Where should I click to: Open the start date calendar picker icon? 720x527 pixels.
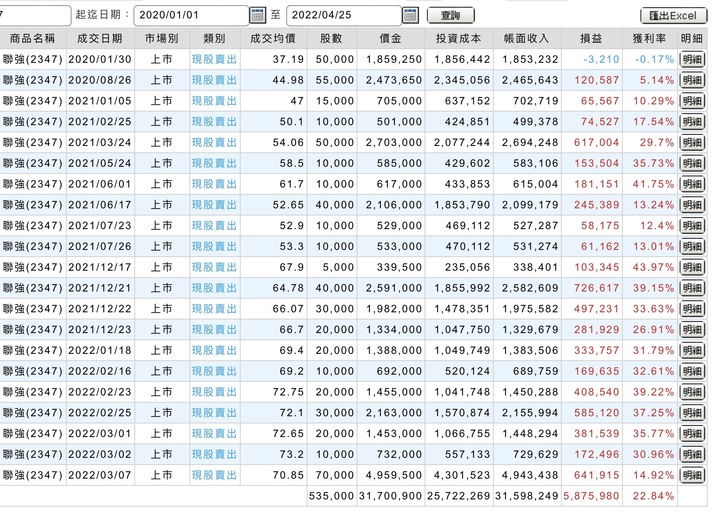pyautogui.click(x=258, y=15)
